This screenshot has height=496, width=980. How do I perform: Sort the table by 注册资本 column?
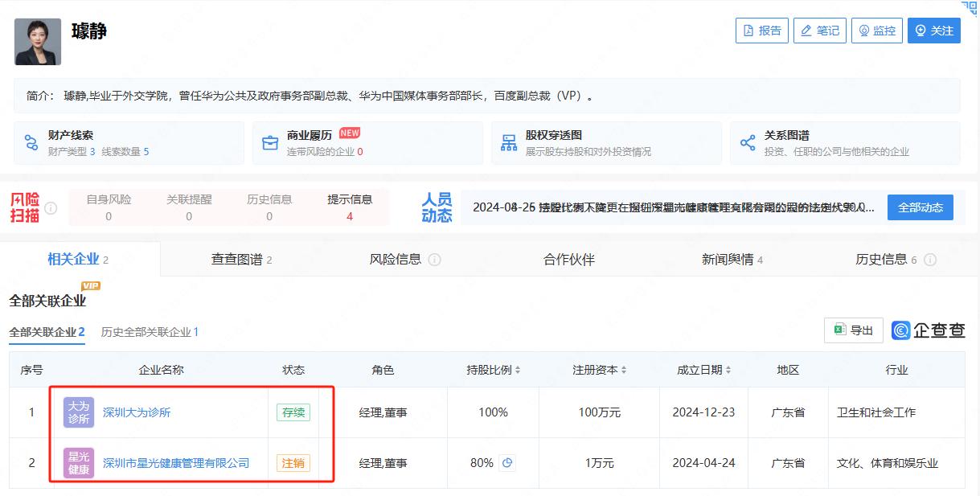click(x=600, y=370)
